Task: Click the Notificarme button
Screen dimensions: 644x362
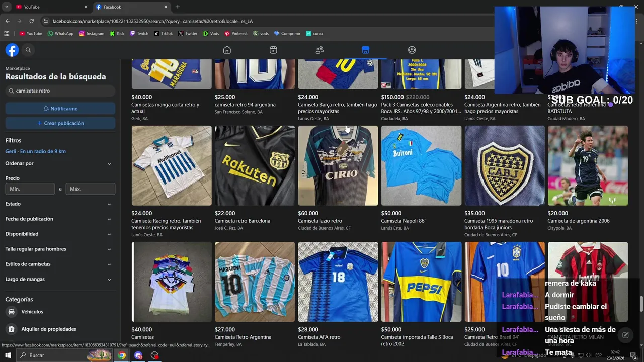Action: [x=60, y=108]
